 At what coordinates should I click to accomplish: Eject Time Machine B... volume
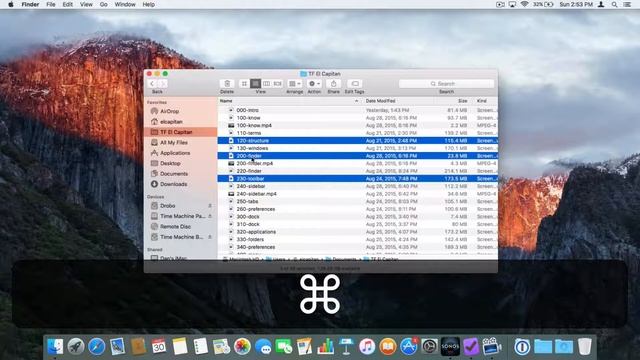tap(210, 237)
